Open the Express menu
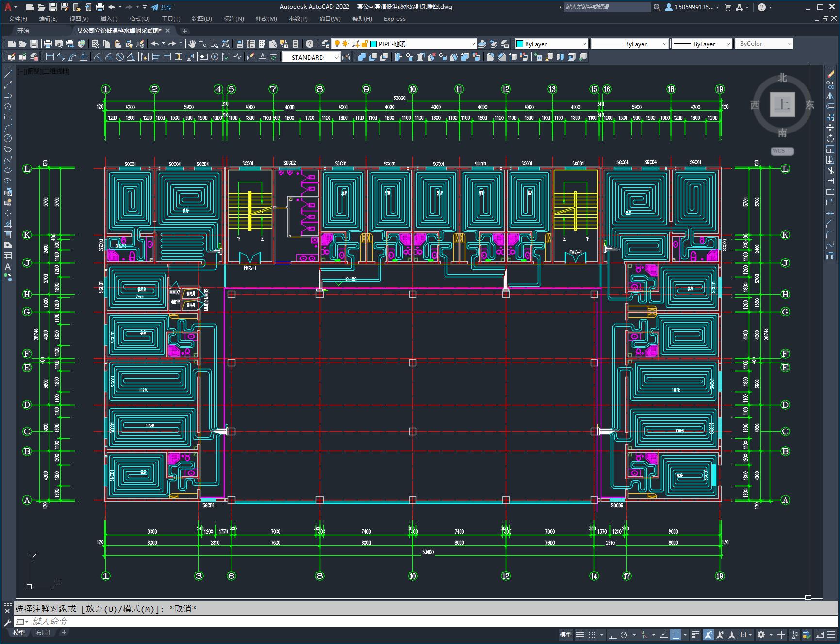Screen dimensions: 840x644 tap(395, 19)
